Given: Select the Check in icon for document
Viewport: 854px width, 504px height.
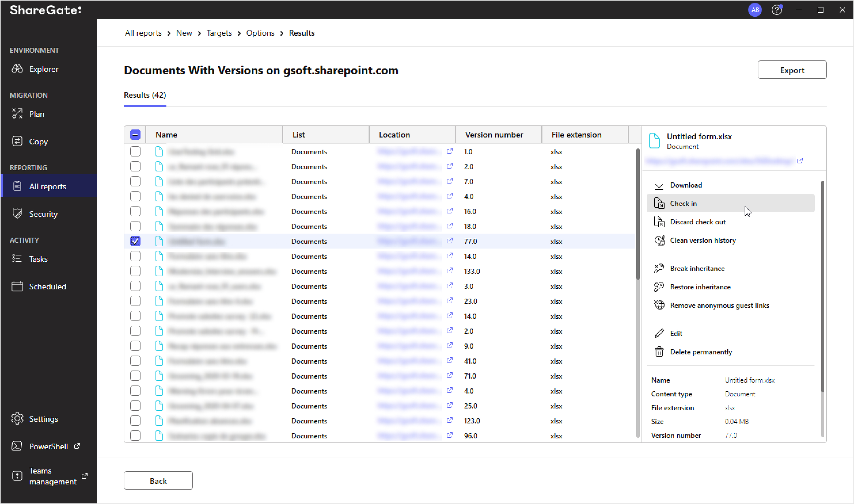Looking at the screenshot, I should coord(659,203).
